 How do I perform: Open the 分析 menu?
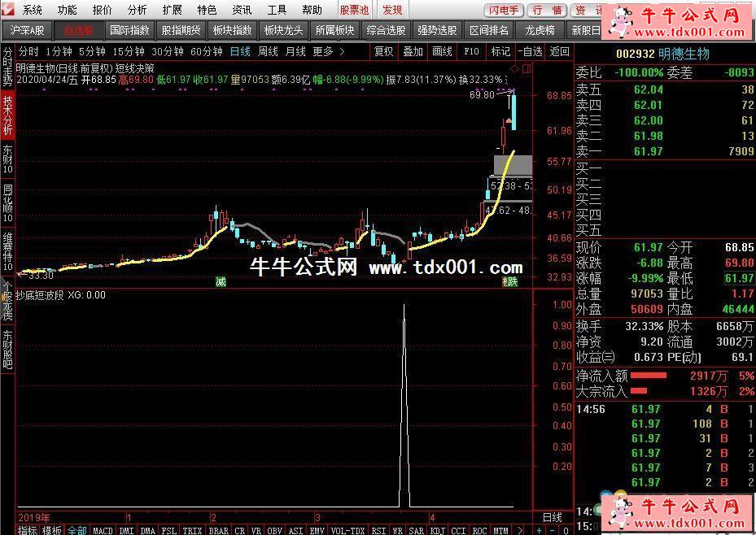tap(138, 10)
